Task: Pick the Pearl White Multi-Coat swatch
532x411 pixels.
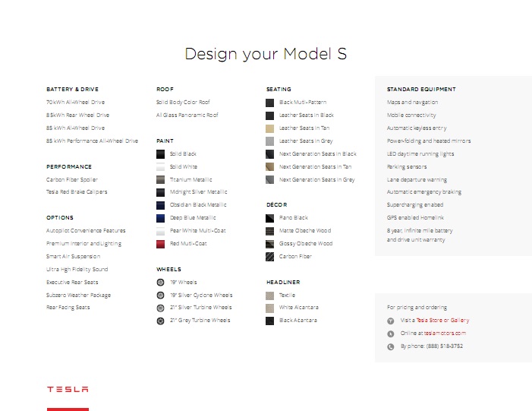Action: pos(160,231)
